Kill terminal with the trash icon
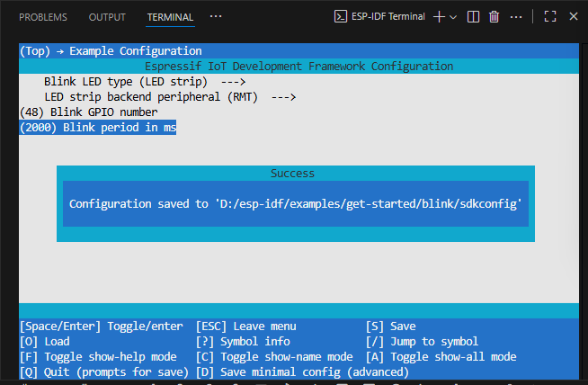This screenshot has height=385, width=588. pos(494,17)
